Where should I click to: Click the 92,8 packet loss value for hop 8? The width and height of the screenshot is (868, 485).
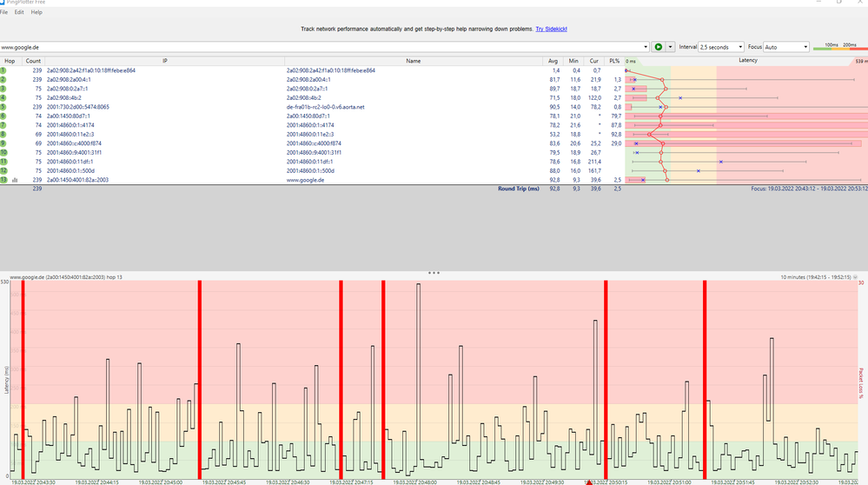tap(616, 134)
